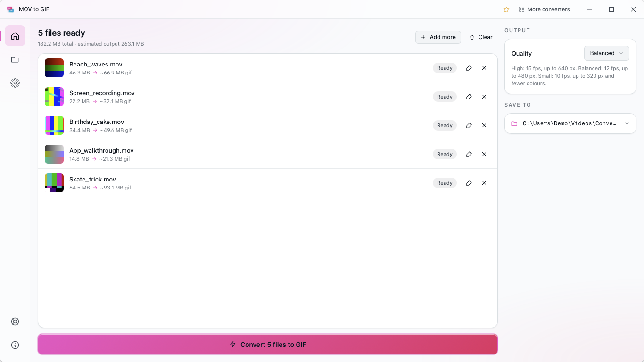Screen dimensions: 644x362
Task: Start Convert 5 files to GIF
Action: (x=268, y=345)
